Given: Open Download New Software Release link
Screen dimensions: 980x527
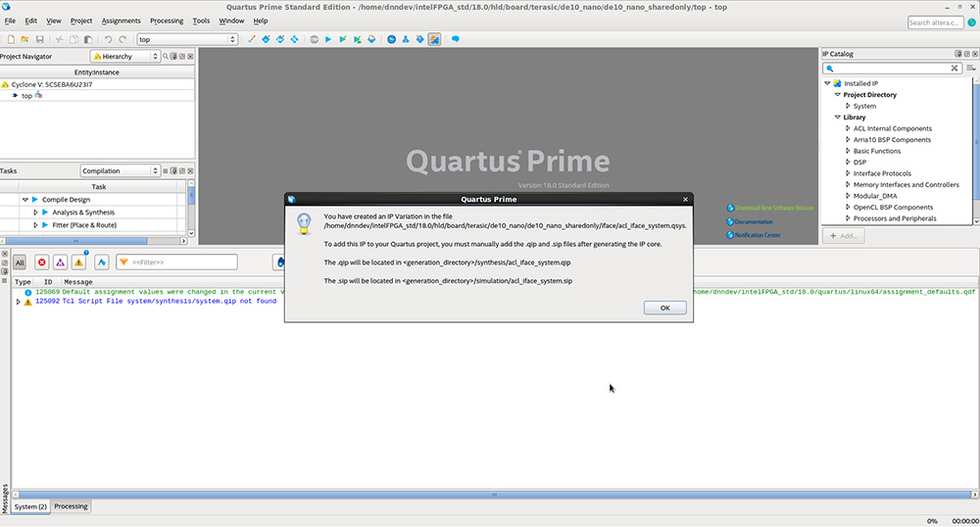Looking at the screenshot, I should [x=774, y=208].
